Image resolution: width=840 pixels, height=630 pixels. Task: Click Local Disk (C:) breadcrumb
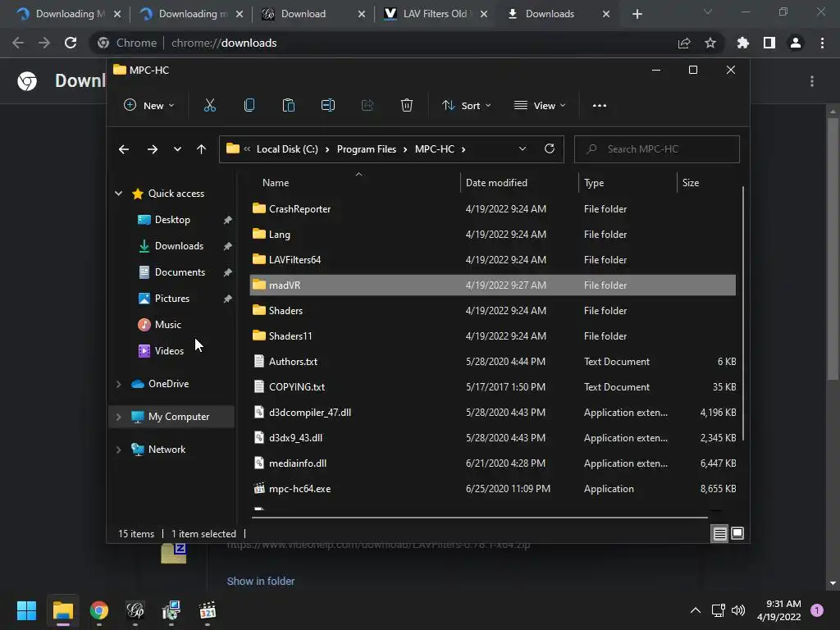[x=287, y=149]
